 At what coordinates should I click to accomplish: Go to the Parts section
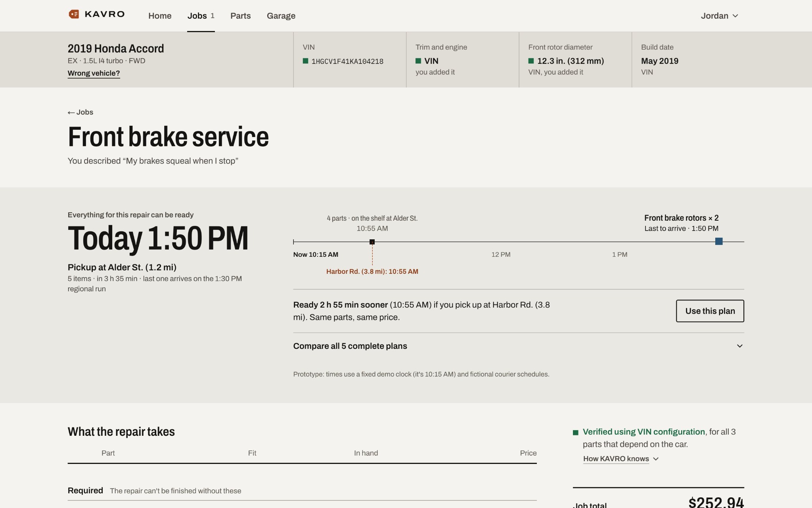tap(240, 16)
